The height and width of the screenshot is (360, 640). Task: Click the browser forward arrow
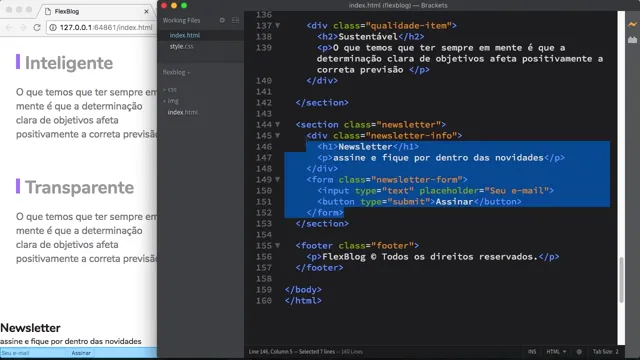[23, 27]
